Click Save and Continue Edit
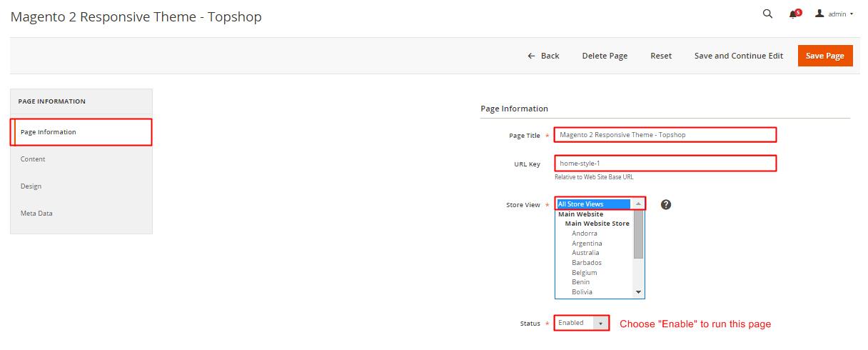 pos(739,56)
